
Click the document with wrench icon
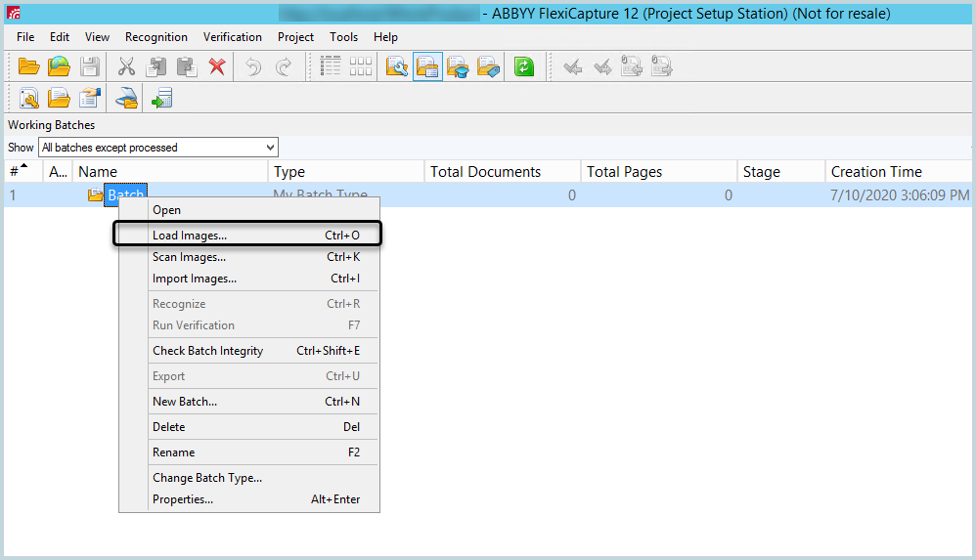pos(28,99)
